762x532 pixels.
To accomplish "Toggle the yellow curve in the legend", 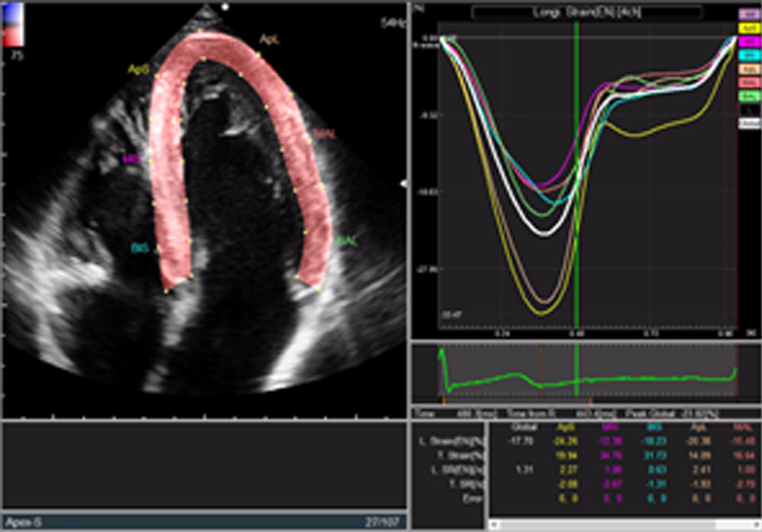I will [x=748, y=30].
